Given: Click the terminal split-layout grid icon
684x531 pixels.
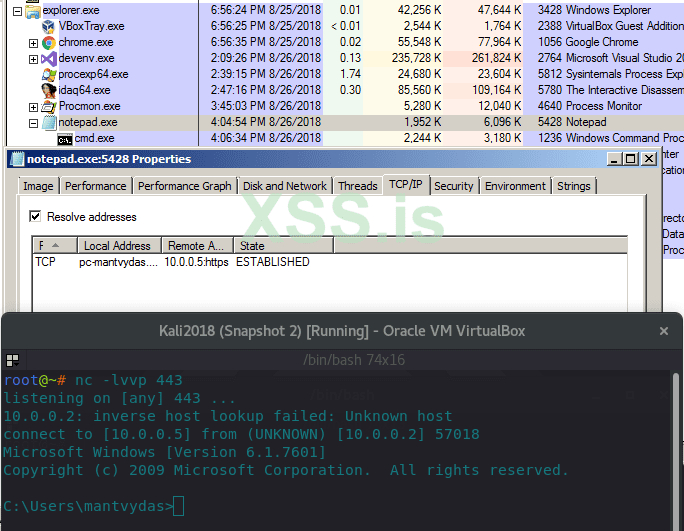Looking at the screenshot, I should coord(13,360).
